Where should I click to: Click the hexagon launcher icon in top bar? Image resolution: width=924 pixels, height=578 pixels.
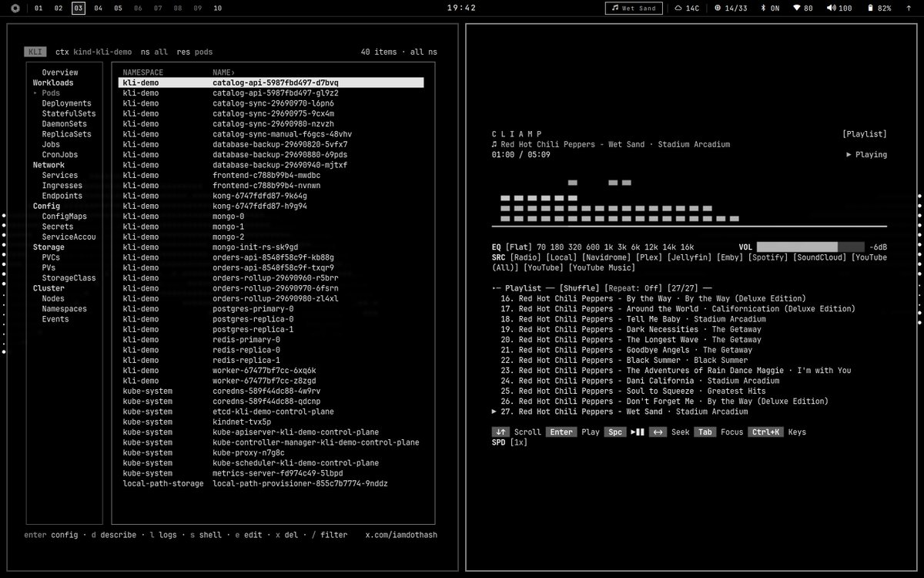15,8
